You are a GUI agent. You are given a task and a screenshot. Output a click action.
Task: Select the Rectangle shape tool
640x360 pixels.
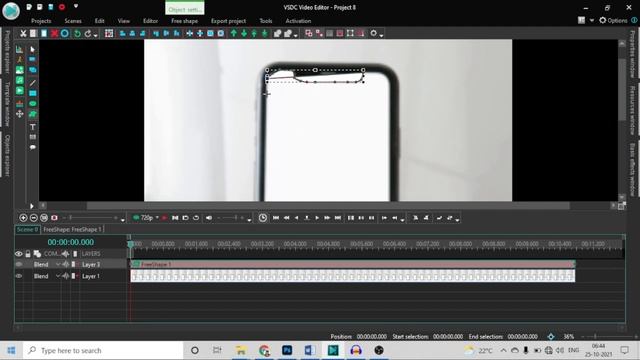click(x=33, y=93)
